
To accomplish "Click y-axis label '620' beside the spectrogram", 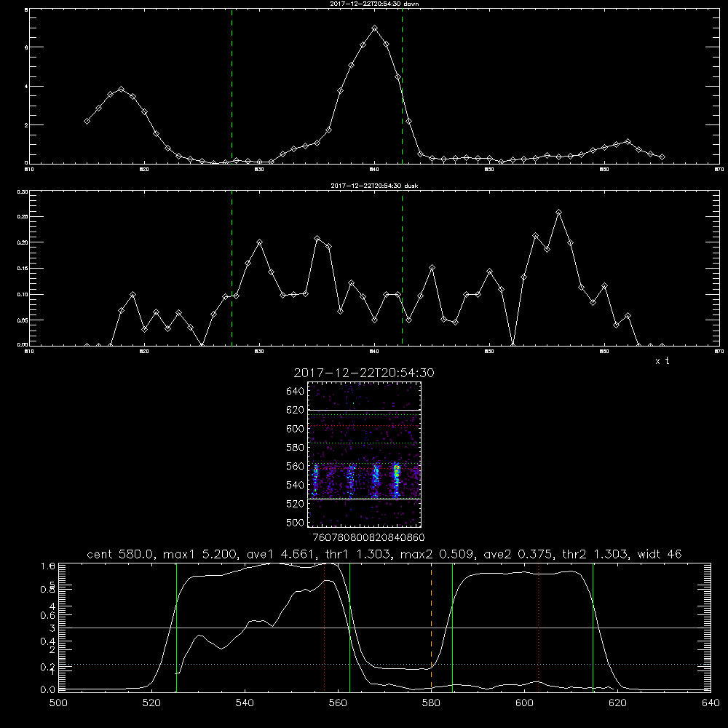I will coord(296,410).
